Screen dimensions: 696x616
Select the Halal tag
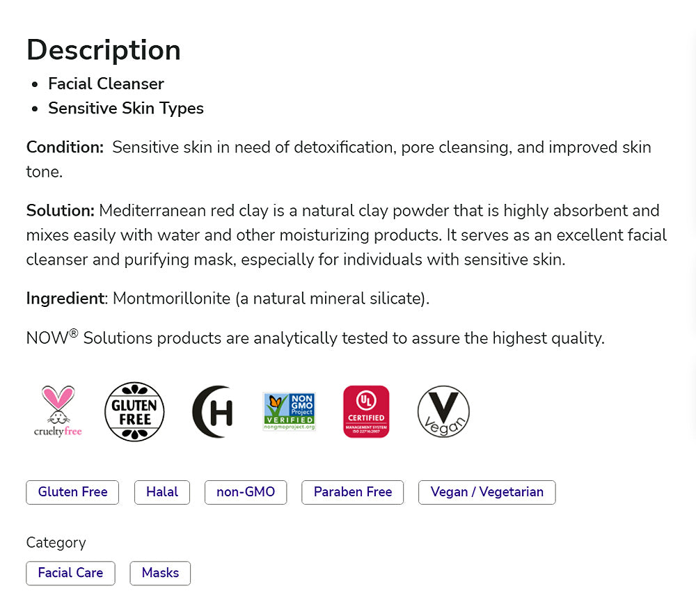(x=162, y=492)
